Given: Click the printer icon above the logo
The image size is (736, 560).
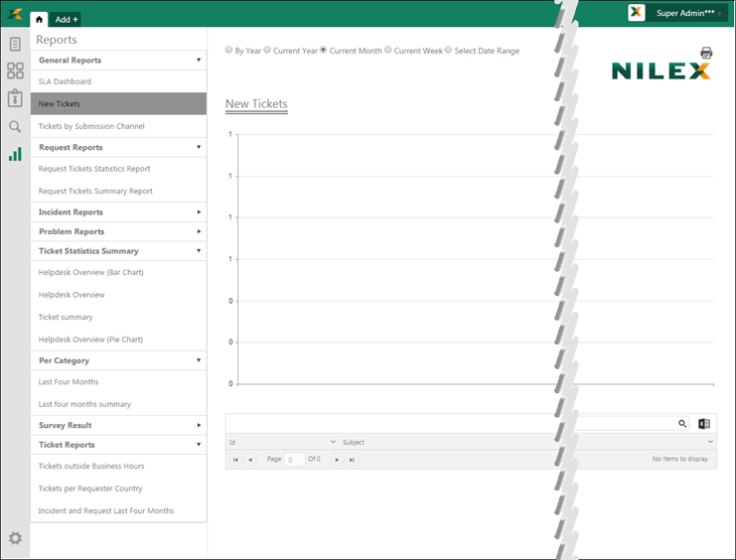Looking at the screenshot, I should [x=706, y=53].
